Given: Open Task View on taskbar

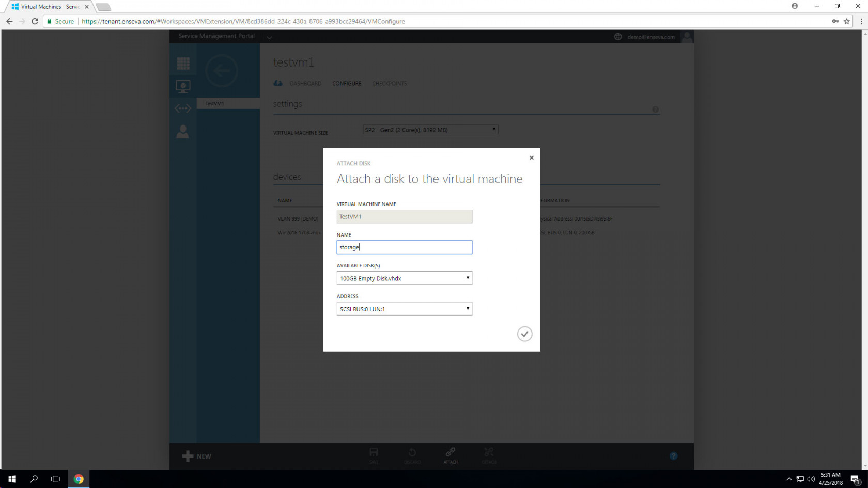Looking at the screenshot, I should tap(56, 479).
